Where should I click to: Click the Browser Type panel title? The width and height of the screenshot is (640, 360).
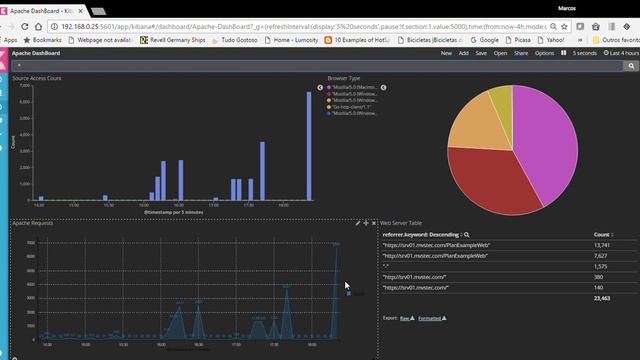click(344, 78)
